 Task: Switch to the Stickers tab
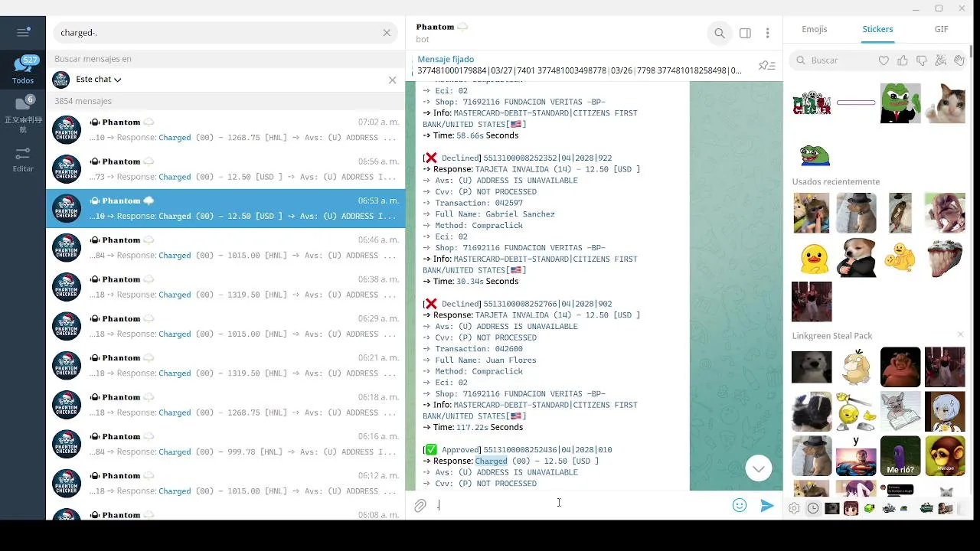[x=877, y=29]
